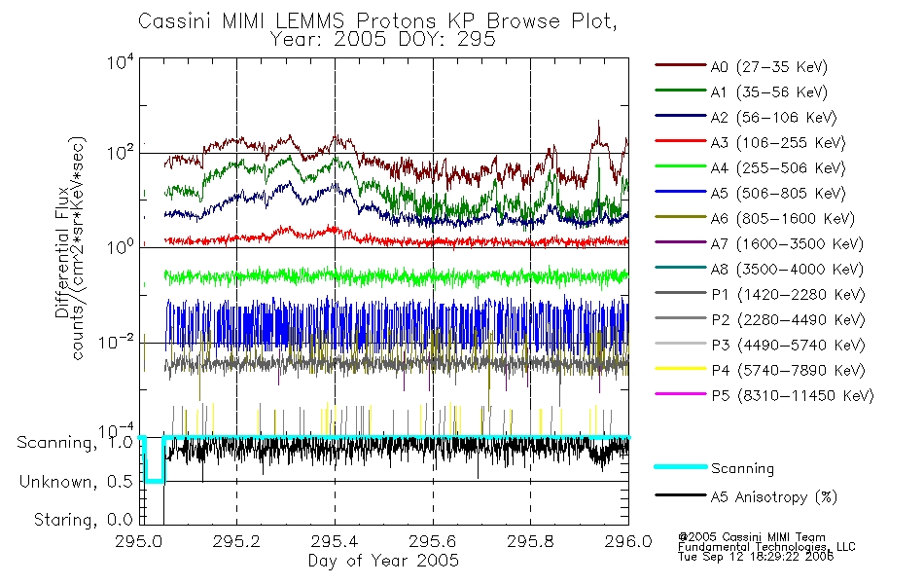This screenshot has width=924, height=584.
Task: Click the navy A2 legend line
Action: [x=680, y=116]
